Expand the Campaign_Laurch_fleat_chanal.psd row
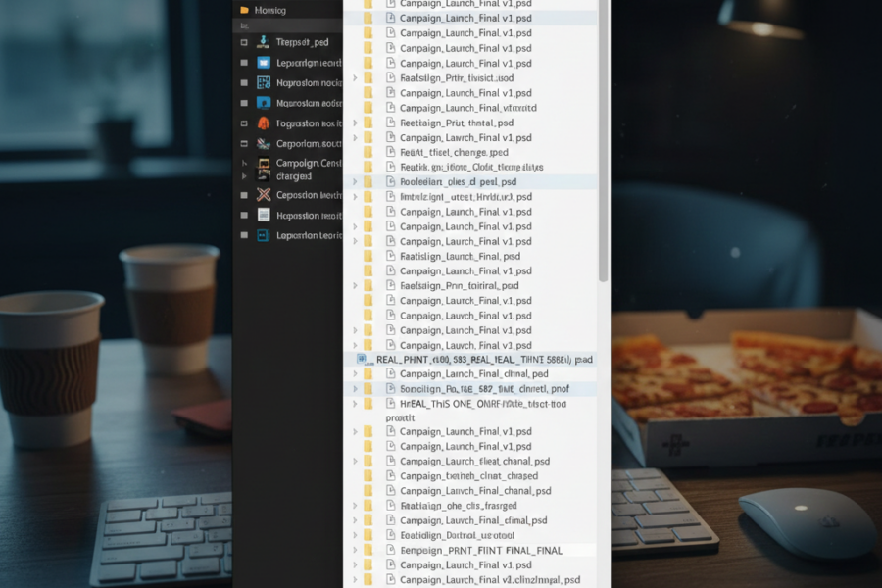Image resolution: width=882 pixels, height=588 pixels. [x=355, y=461]
